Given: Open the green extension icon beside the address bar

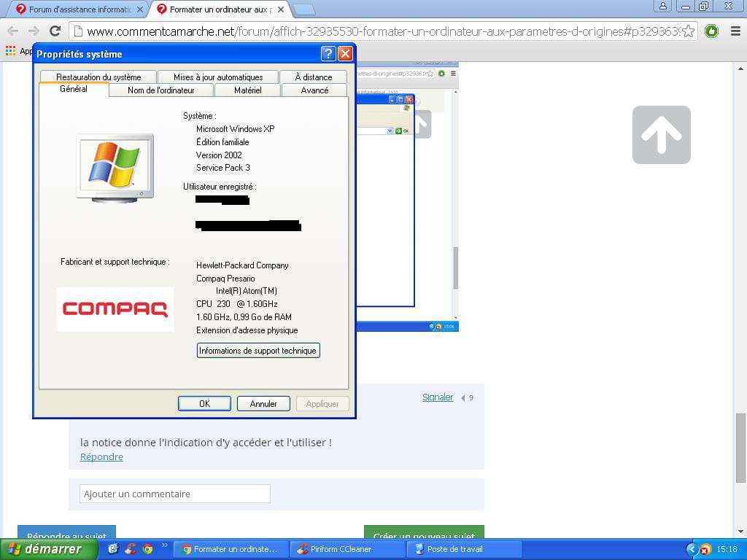Looking at the screenshot, I should 711,31.
